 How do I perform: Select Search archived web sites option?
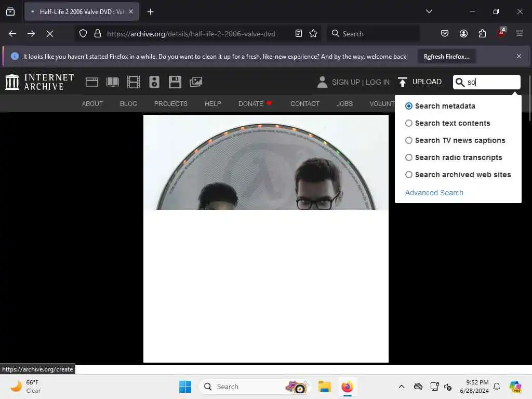tap(409, 175)
